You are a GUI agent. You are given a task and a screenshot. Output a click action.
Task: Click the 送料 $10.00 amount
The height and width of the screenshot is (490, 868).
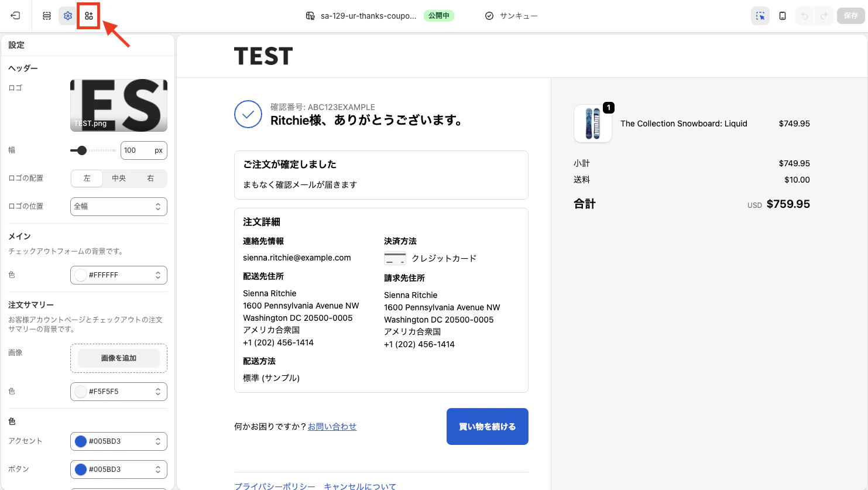click(797, 180)
